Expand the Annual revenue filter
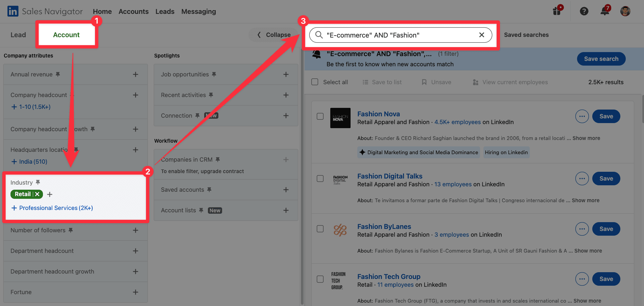Viewport: 644px width, 306px height. point(136,74)
